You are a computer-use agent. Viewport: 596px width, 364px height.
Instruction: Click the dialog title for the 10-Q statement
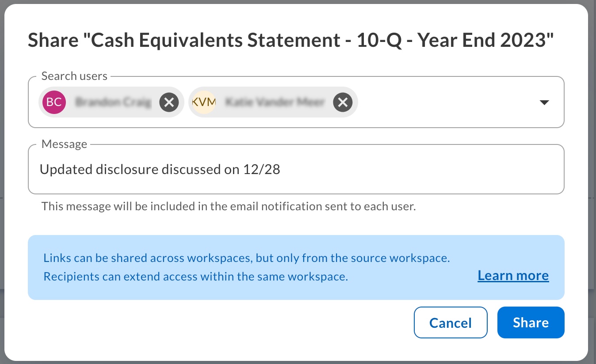coord(290,40)
